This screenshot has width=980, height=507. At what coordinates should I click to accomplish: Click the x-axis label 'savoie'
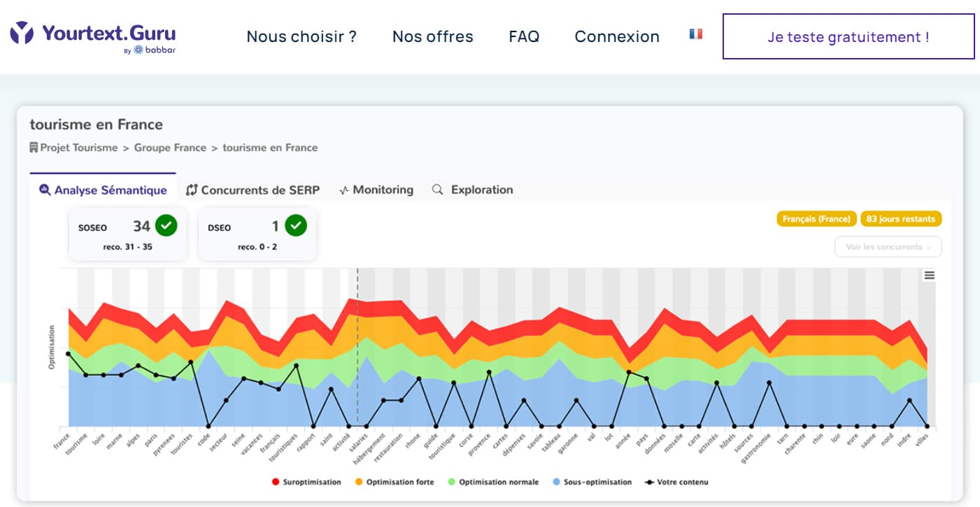535,442
